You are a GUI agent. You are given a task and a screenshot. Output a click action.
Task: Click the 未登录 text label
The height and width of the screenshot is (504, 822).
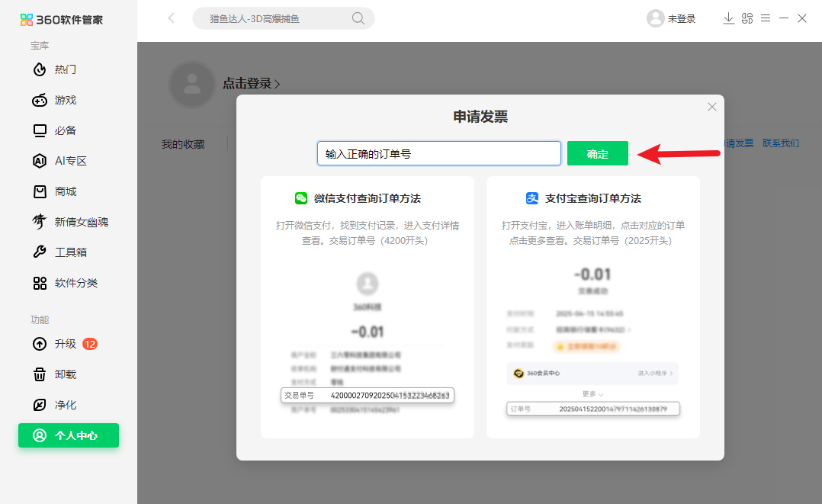coord(682,19)
